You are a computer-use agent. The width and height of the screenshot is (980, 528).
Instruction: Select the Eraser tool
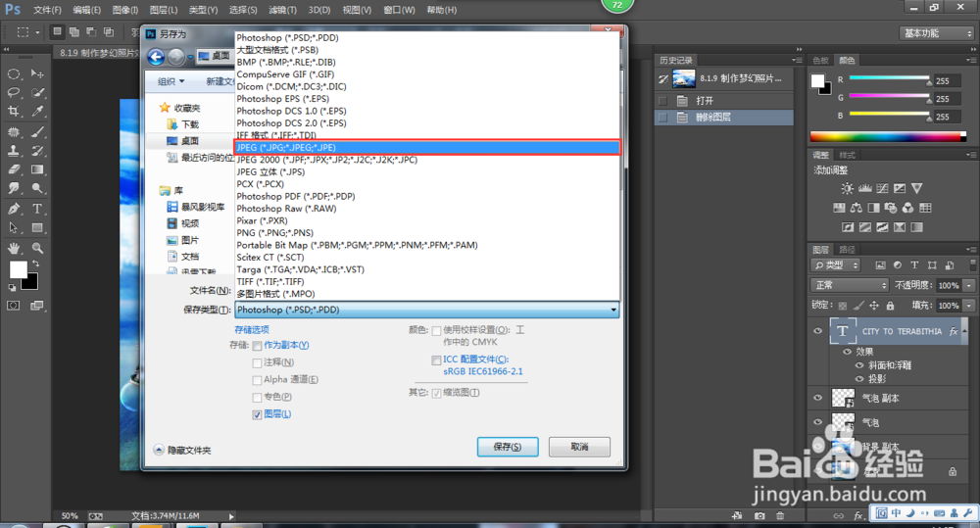click(13, 169)
